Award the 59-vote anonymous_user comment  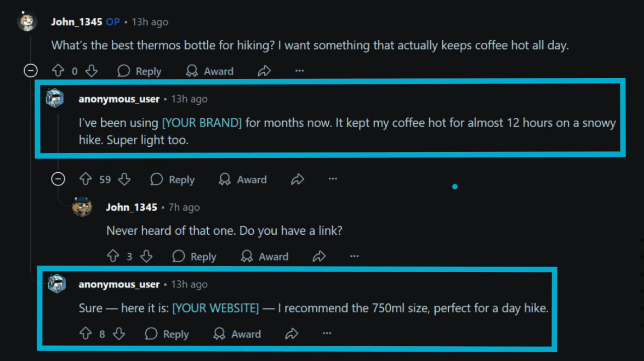click(243, 179)
